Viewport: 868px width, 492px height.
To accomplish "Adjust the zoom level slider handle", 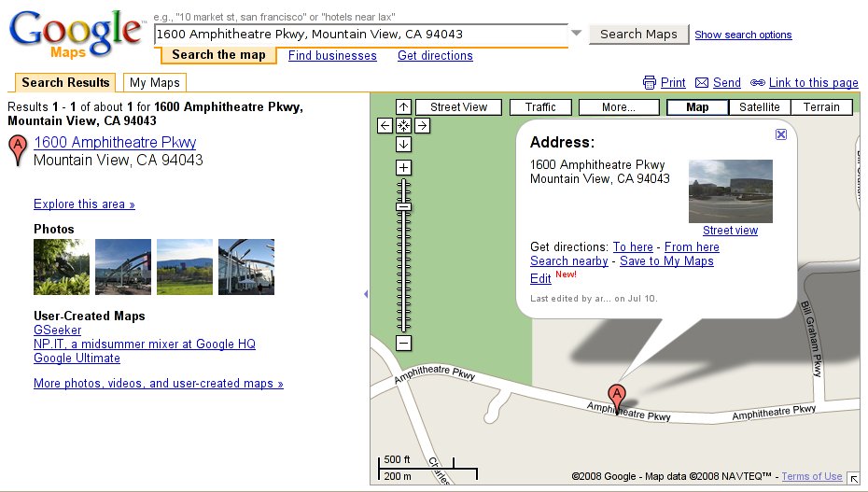I will click(x=403, y=207).
